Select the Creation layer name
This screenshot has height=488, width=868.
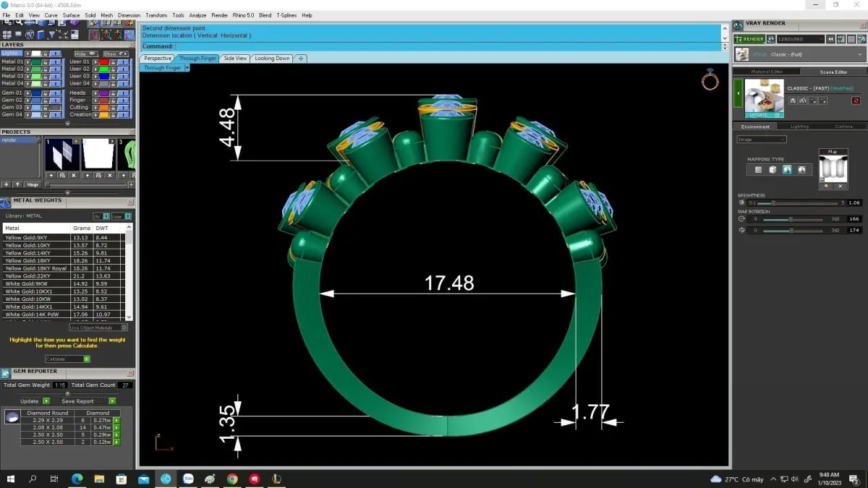(80, 114)
